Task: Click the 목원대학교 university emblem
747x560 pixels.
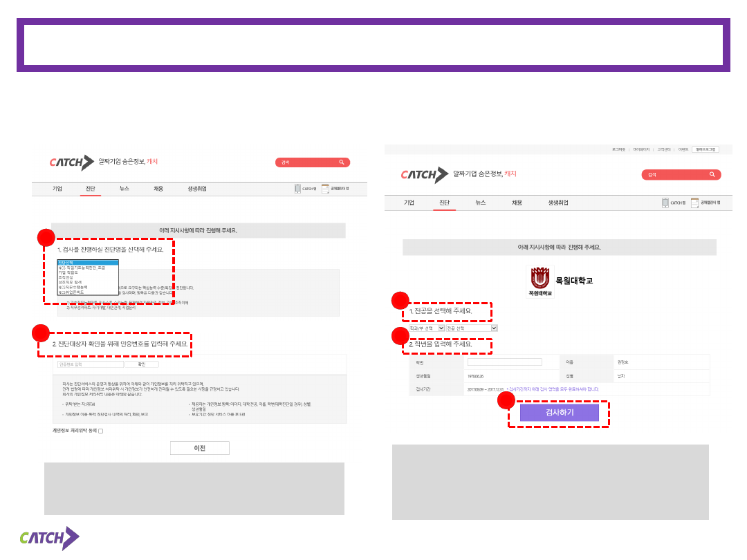Action: click(x=539, y=280)
